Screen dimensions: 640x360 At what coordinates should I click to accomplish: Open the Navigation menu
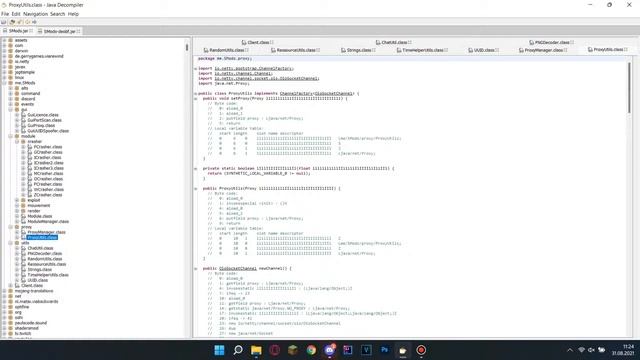click(x=36, y=14)
